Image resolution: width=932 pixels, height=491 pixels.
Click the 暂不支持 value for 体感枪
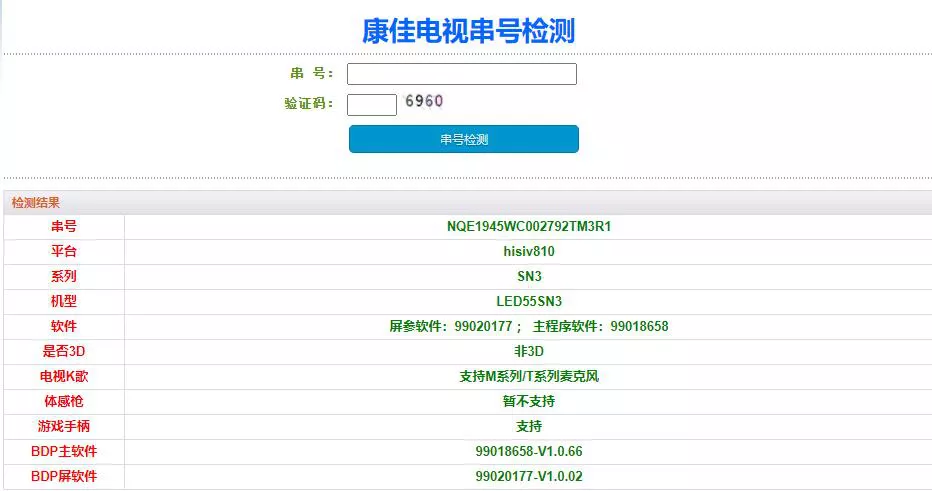tap(528, 402)
